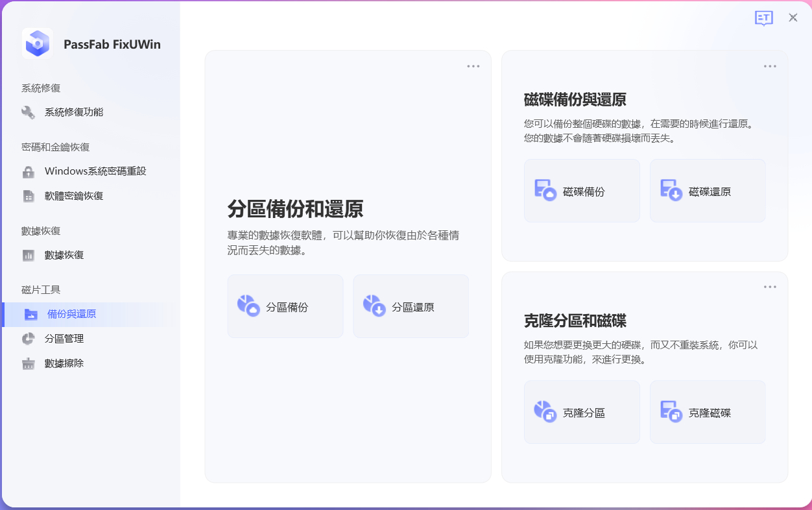This screenshot has width=812, height=510.
Task: Click the 系統修復功能 wrench icon
Action: click(x=29, y=112)
